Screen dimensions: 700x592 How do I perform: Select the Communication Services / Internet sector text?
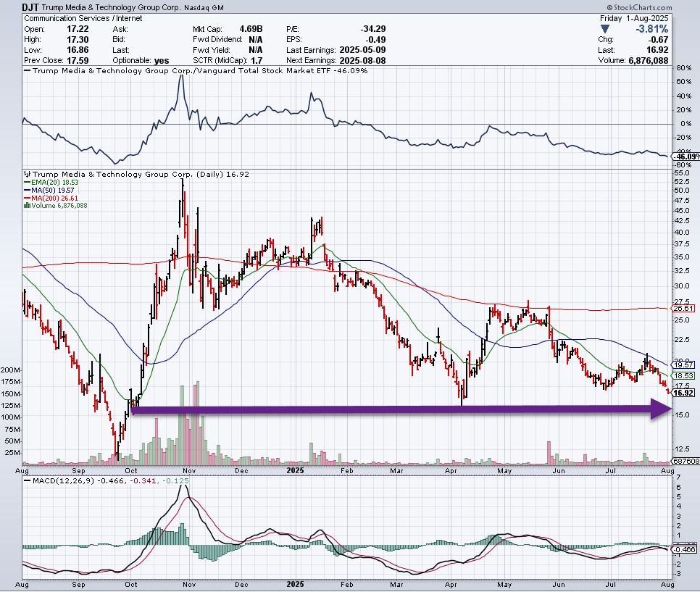point(83,18)
